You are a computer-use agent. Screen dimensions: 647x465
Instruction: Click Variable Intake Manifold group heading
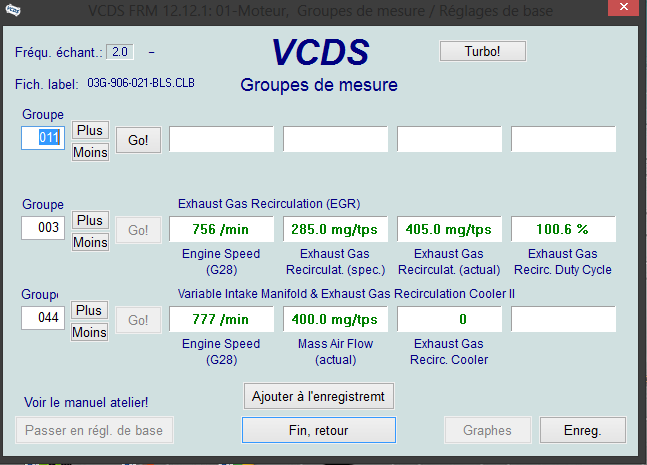tap(346, 294)
